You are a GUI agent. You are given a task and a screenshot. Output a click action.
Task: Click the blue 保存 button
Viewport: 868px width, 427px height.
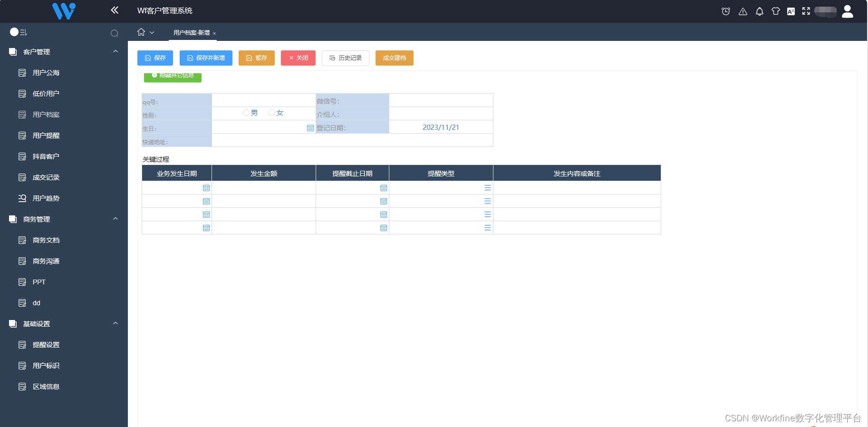[x=155, y=58]
